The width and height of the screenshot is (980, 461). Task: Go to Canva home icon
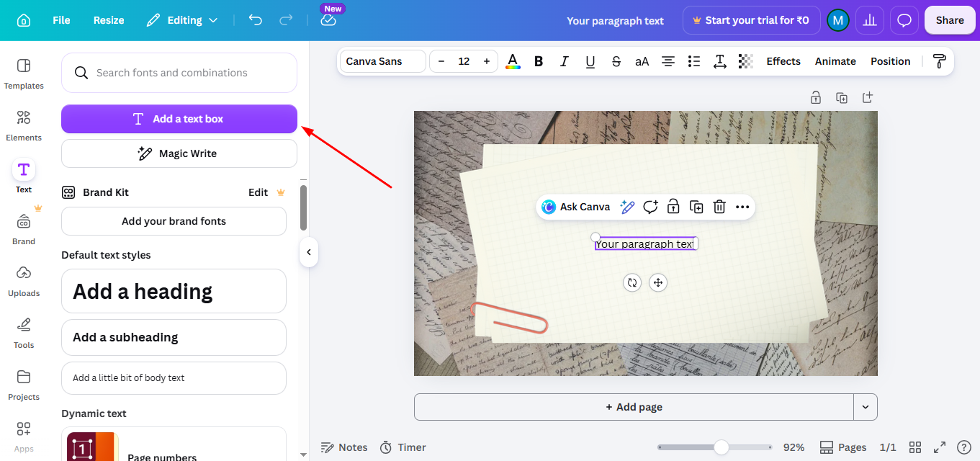tap(24, 20)
